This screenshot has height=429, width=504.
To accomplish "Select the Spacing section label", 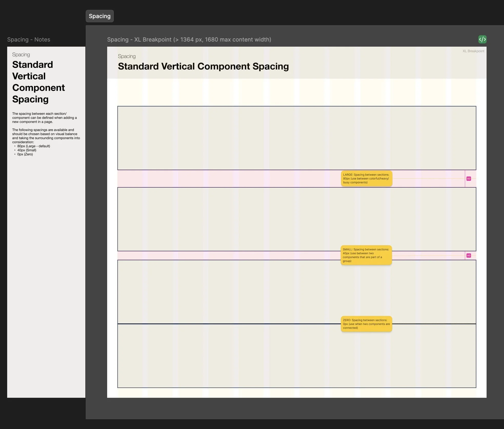I will (x=99, y=16).
